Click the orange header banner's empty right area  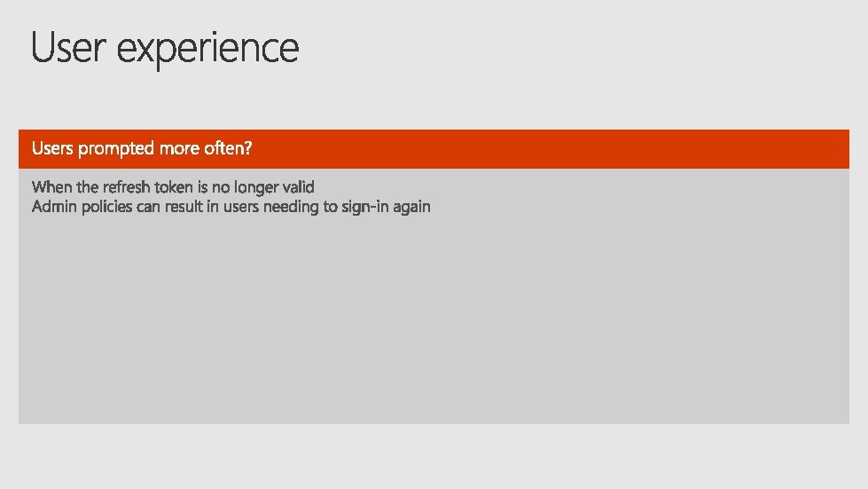point(553,149)
